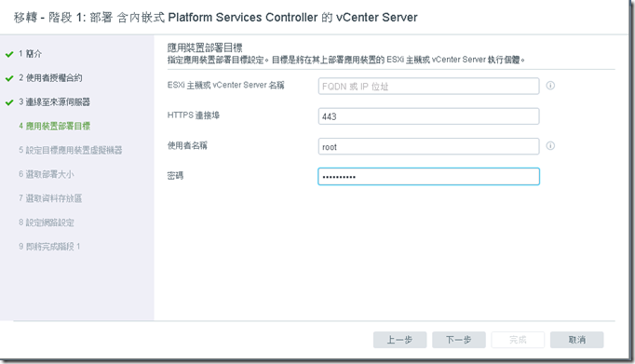Screen dimensions: 635x364
Task: Click info icon next to ESXi host name field
Action: coord(550,86)
